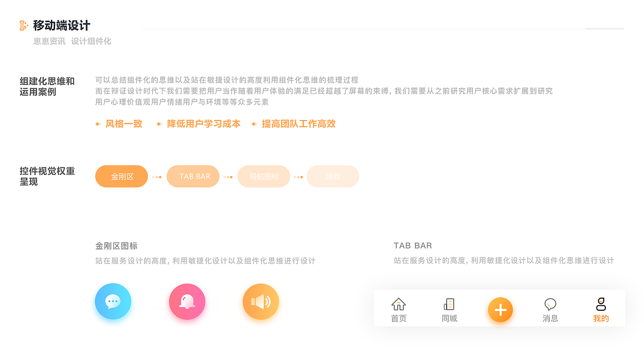Switch to the 崽崽资讯 tab
This screenshot has width=644, height=362.
44,41
